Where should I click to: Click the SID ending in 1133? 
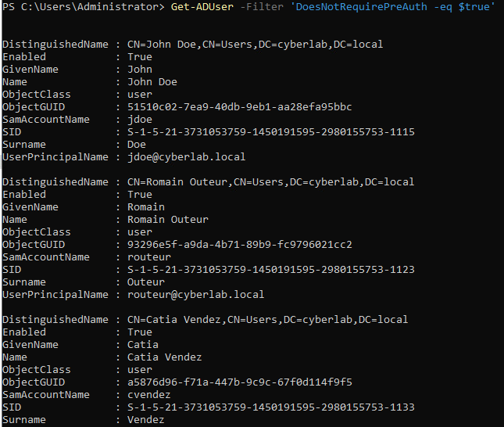(271, 407)
